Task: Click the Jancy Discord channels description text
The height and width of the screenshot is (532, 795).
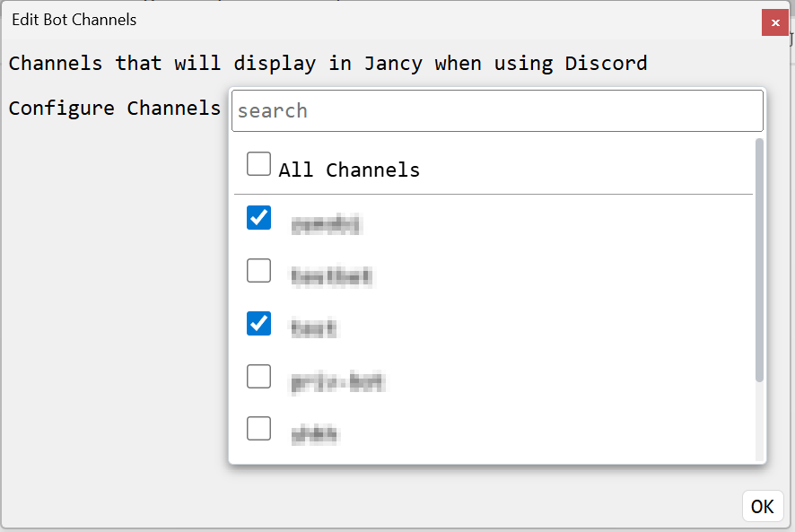Action: click(x=328, y=64)
